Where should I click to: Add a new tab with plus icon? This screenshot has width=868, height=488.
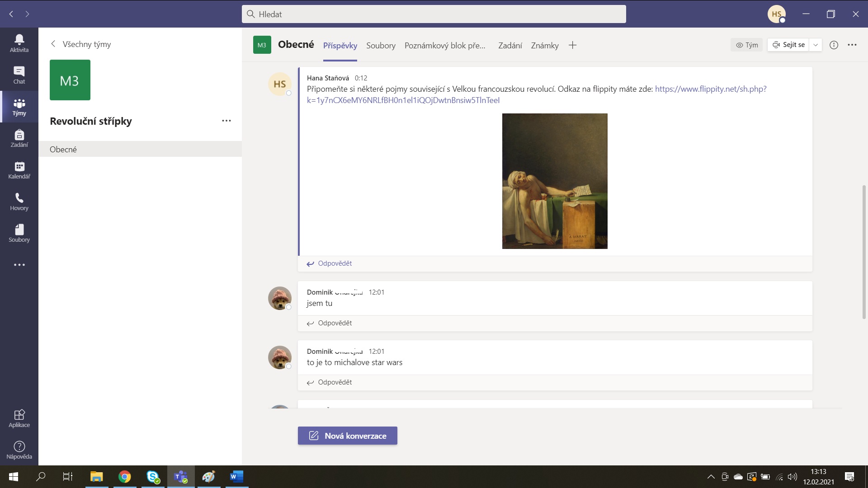(x=572, y=45)
